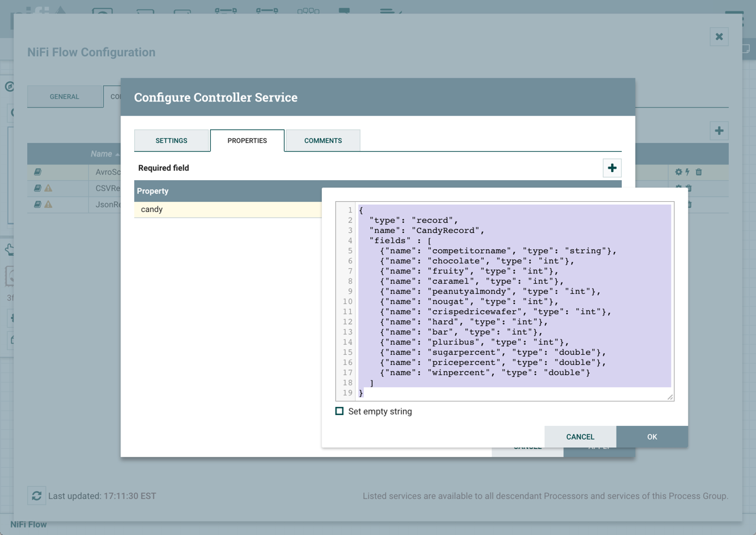The width and height of the screenshot is (756, 535).
Task: Sort the services by the Name column
Action: point(102,154)
